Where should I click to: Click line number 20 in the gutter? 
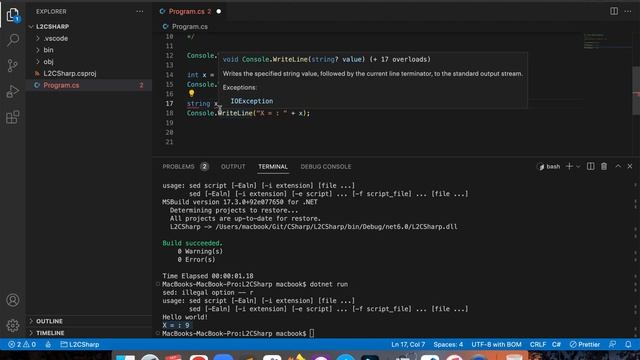tap(169, 132)
